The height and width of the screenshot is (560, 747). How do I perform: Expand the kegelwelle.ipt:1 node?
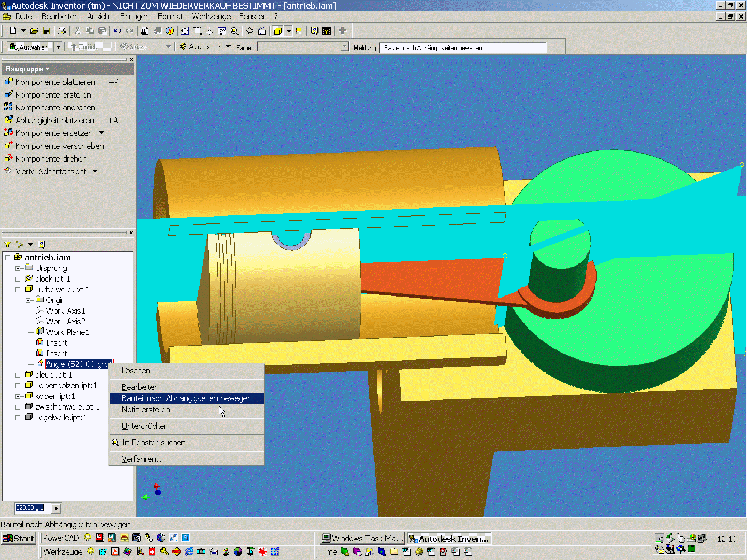tap(18, 418)
